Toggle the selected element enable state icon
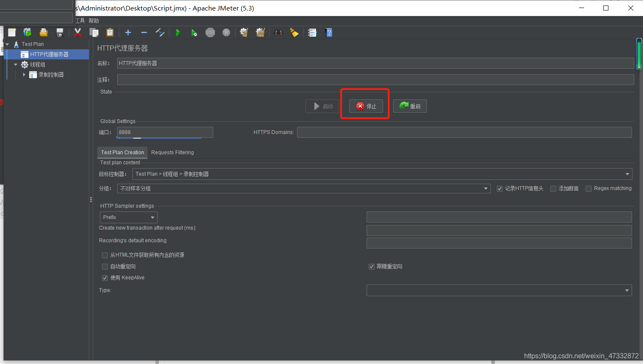This screenshot has height=364, width=643. [x=160, y=32]
